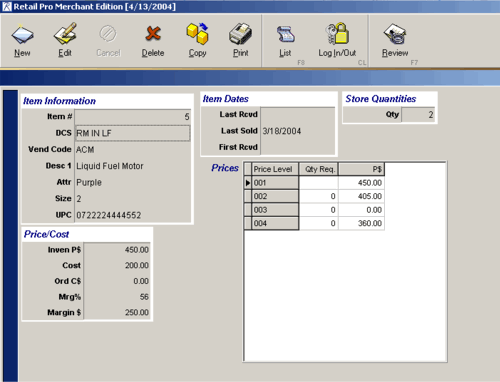The height and width of the screenshot is (382, 500).
Task: Select the DCS field RM IN LF
Action: (x=133, y=133)
